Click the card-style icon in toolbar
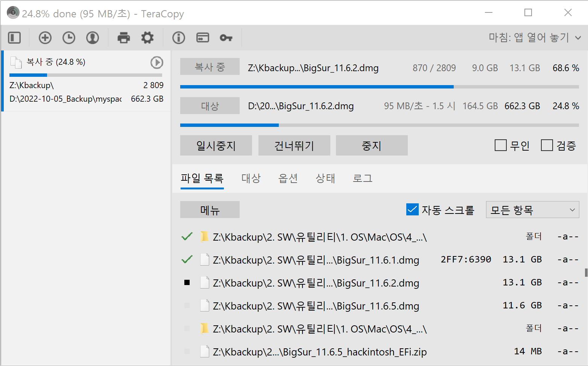 tap(203, 38)
